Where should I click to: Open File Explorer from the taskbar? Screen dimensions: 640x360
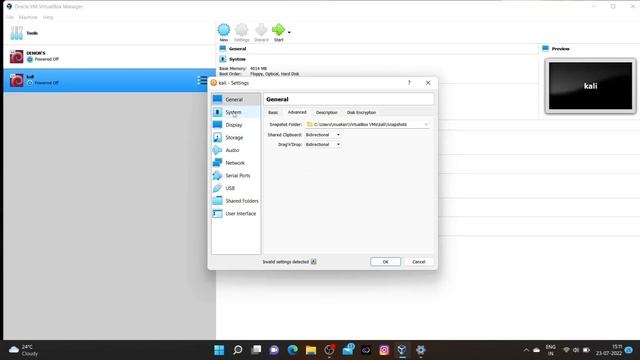(311, 350)
